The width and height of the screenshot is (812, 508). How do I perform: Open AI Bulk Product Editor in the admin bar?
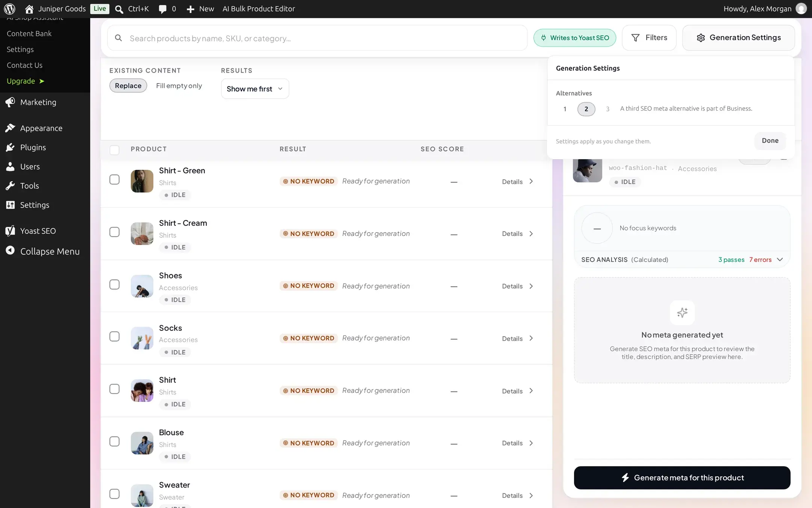click(259, 9)
